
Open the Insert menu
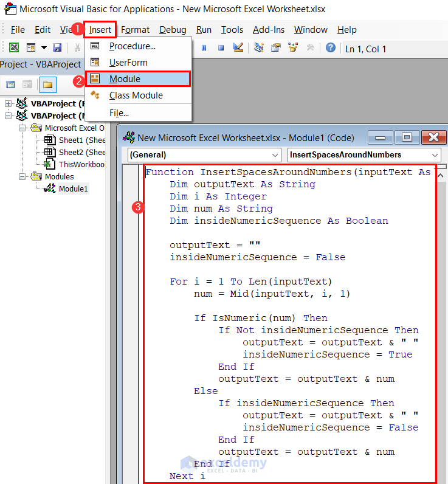coord(100,30)
